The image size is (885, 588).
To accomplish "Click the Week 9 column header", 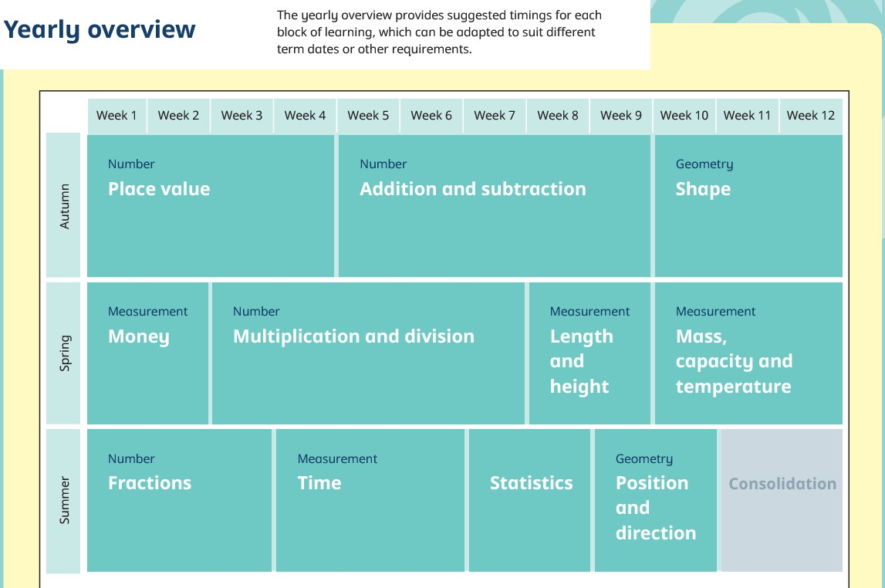I will 621,116.
